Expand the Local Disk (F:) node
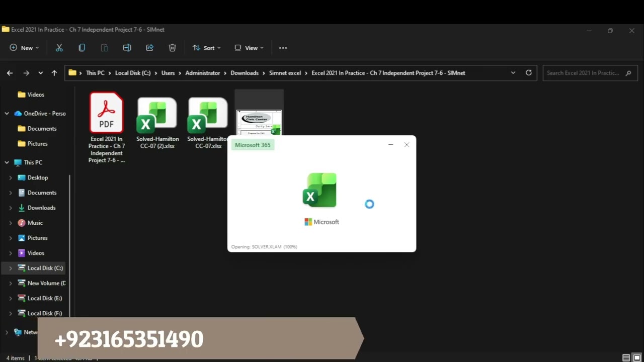Image resolution: width=644 pixels, height=362 pixels. [x=11, y=313]
